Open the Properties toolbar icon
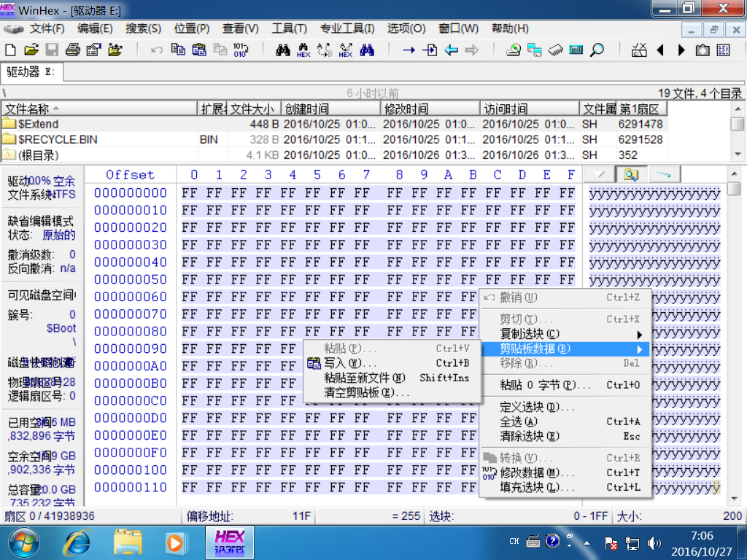Viewport: 747px width, 560px height. (x=93, y=50)
